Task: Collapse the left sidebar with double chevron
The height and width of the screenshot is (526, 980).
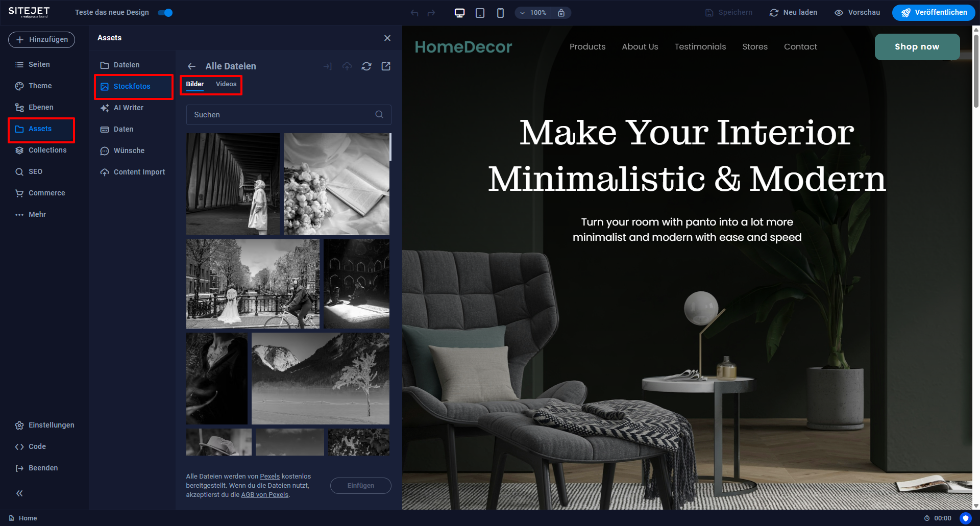Action: [x=19, y=493]
